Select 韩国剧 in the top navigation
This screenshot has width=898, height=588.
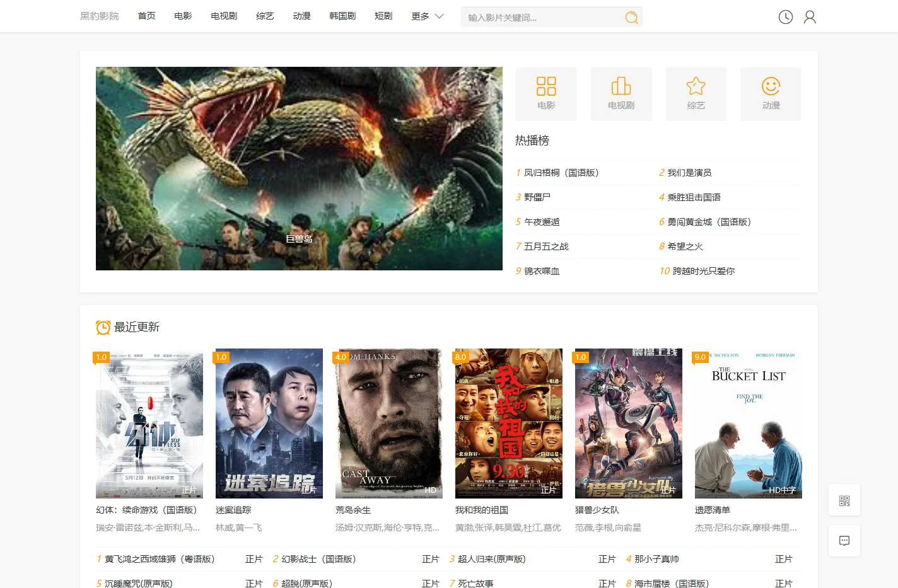point(342,16)
